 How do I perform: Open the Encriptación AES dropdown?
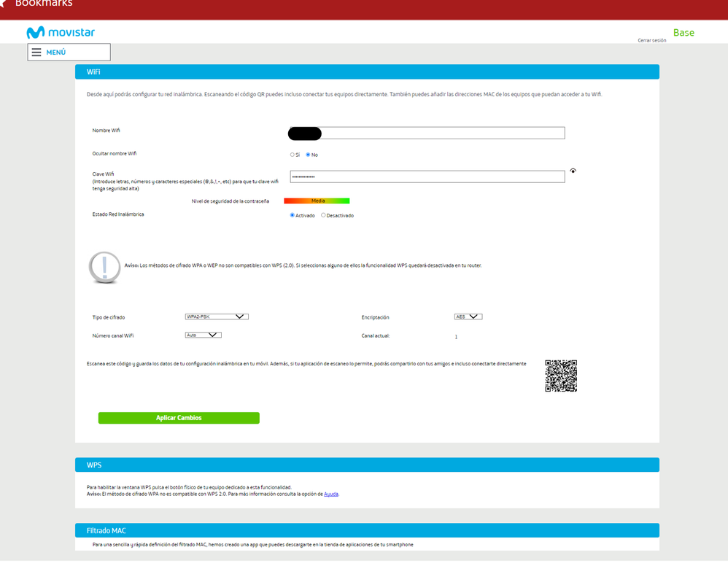click(x=468, y=317)
